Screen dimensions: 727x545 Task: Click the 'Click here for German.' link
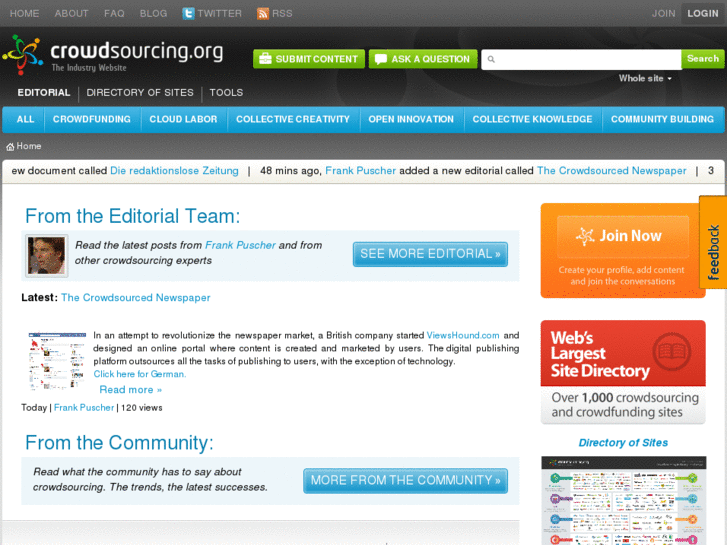click(x=140, y=374)
